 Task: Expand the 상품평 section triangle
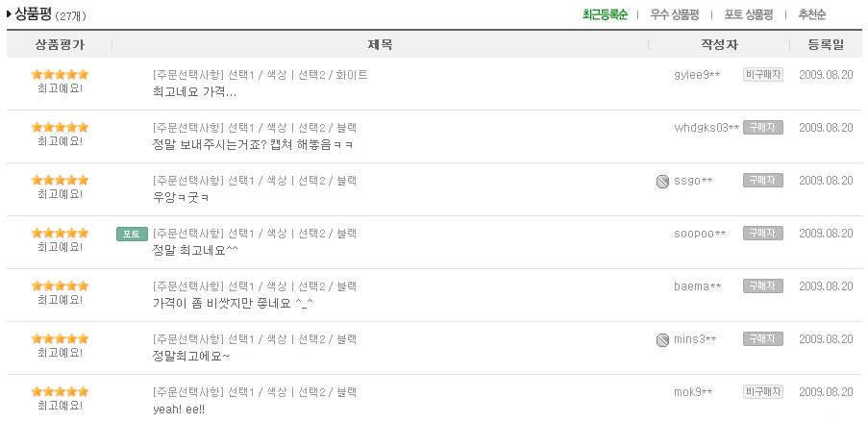pyautogui.click(x=9, y=13)
